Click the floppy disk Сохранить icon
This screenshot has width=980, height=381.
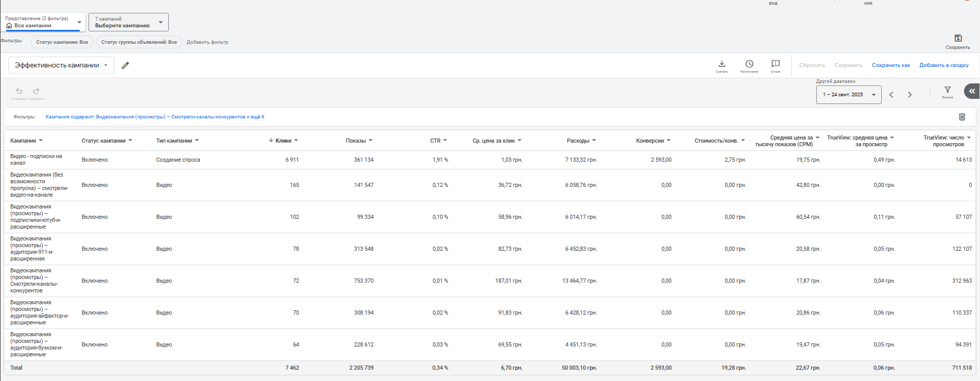click(958, 38)
